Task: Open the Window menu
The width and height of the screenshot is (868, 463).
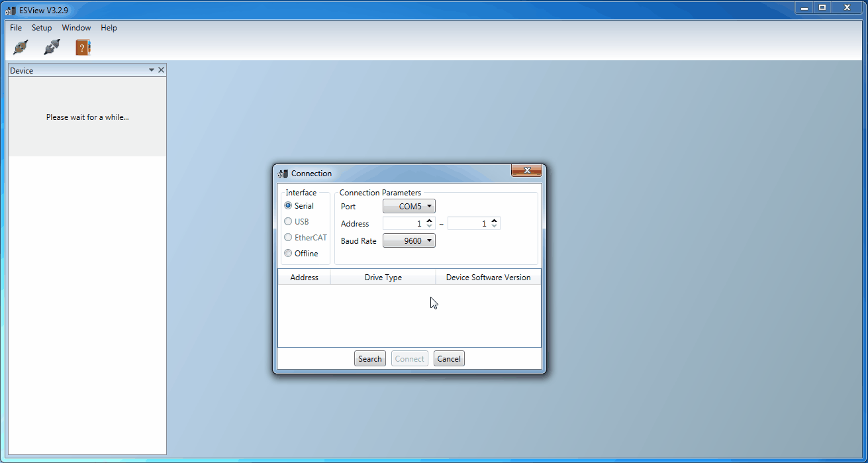Action: click(76, 28)
